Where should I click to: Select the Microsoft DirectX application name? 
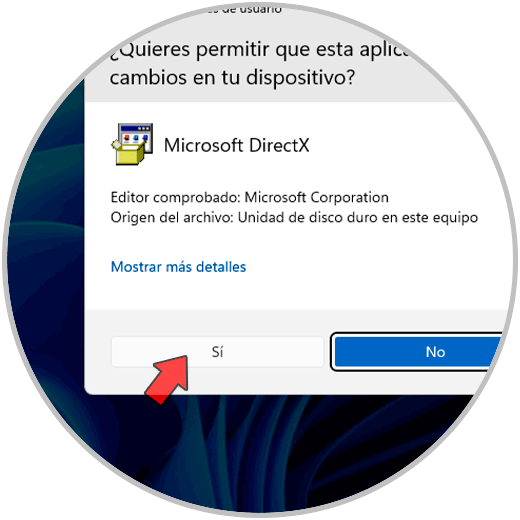click(237, 145)
